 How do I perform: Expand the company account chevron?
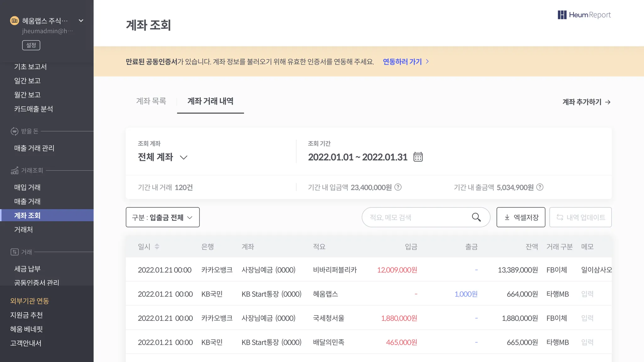[81, 21]
